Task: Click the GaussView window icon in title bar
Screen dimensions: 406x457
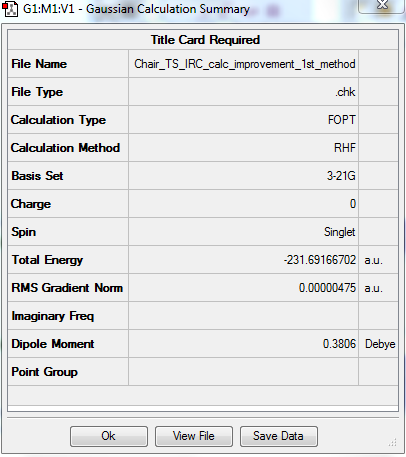Action: (x=10, y=9)
